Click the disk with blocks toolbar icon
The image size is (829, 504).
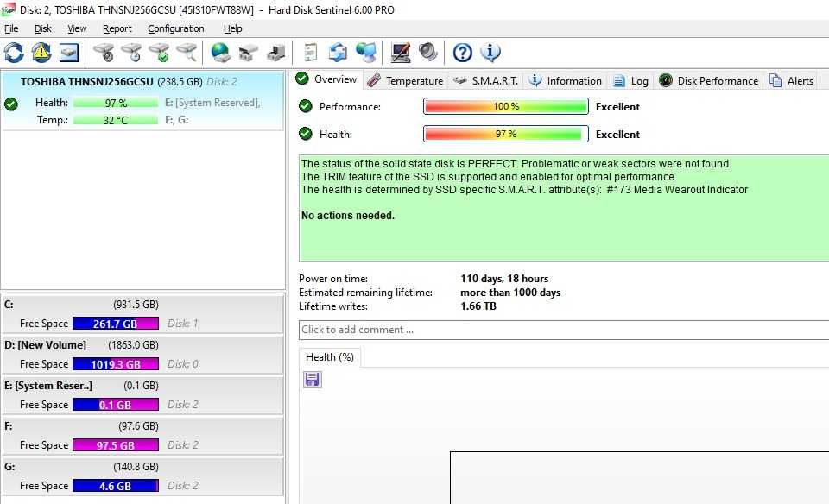pos(248,53)
